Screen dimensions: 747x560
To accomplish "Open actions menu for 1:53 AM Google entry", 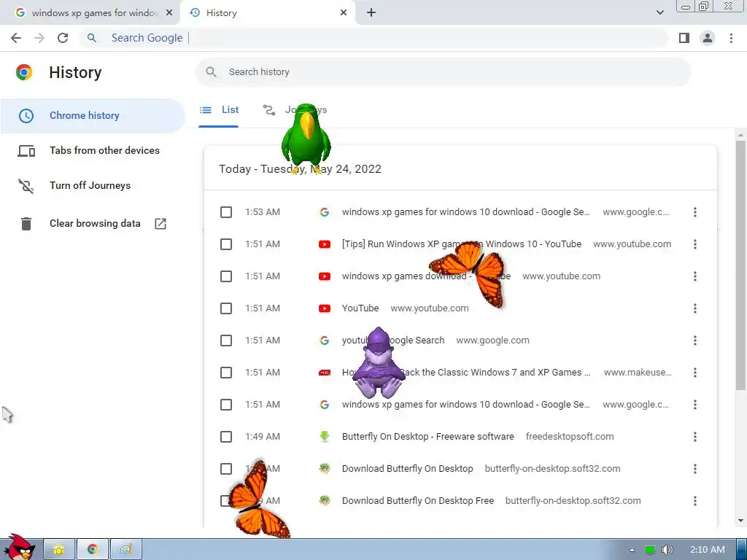I will [695, 212].
